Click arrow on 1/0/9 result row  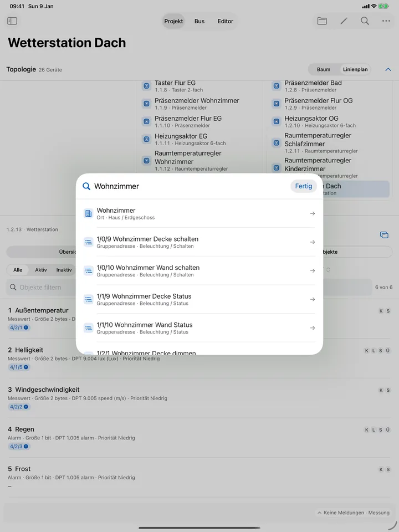[313, 242]
